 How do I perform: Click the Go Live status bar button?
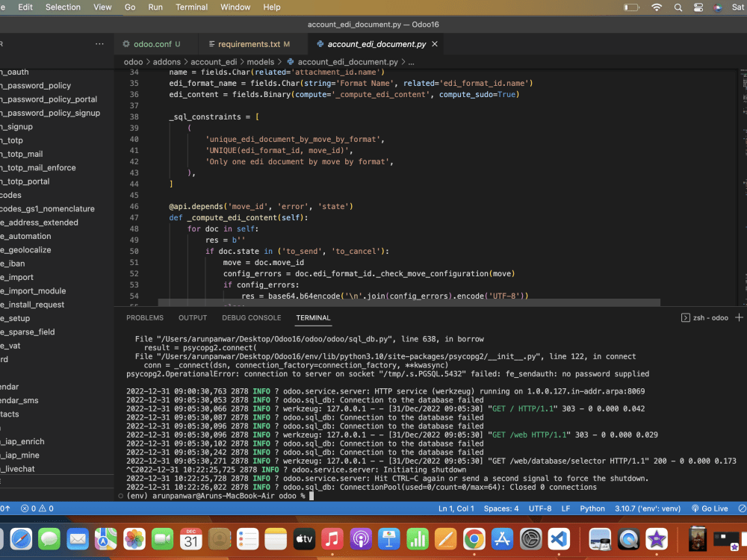[x=709, y=508]
